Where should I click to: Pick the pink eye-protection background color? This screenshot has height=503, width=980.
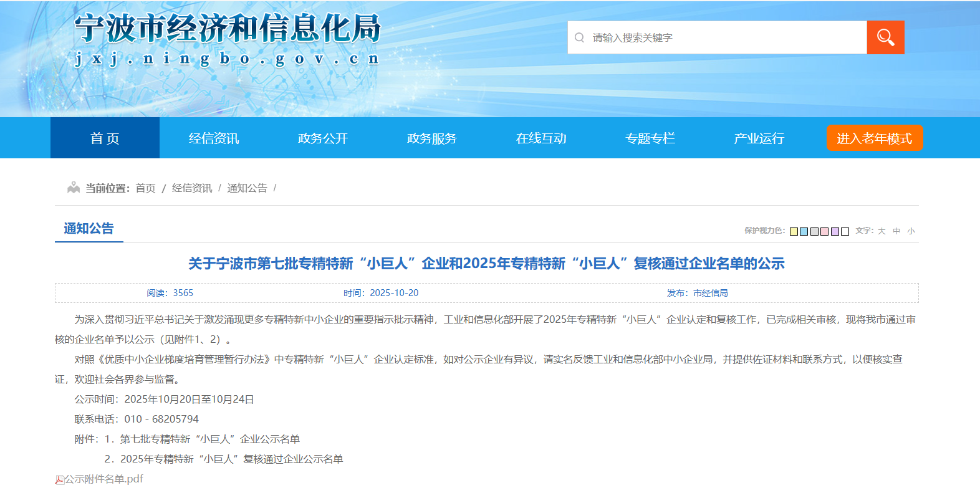coord(824,231)
